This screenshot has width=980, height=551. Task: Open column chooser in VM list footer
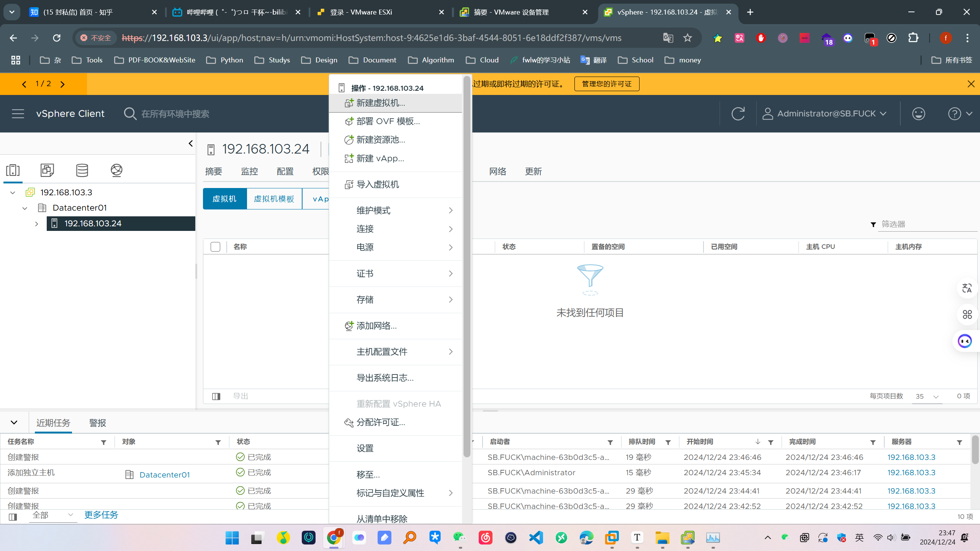[x=216, y=396]
